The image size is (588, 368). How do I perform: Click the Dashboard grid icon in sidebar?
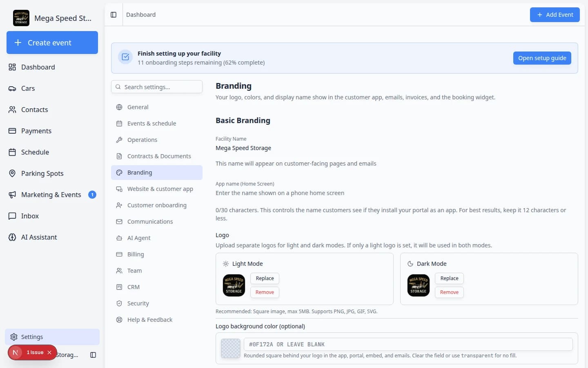tap(12, 67)
